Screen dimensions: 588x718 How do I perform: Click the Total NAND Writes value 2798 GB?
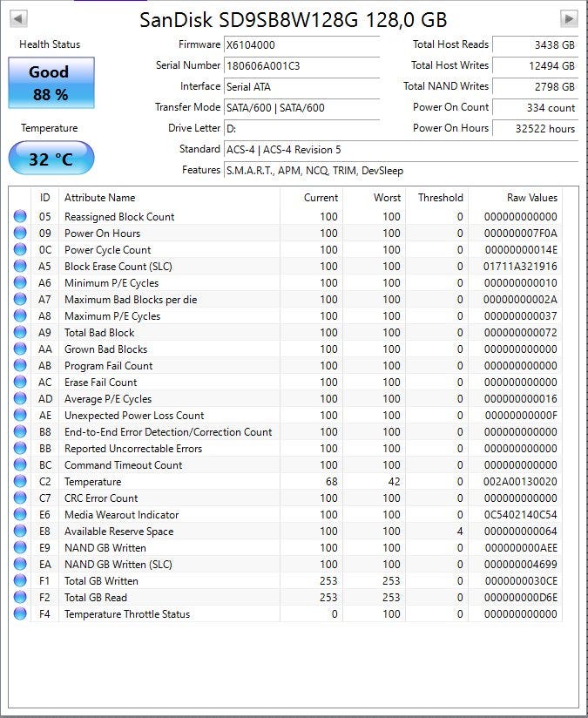click(536, 86)
